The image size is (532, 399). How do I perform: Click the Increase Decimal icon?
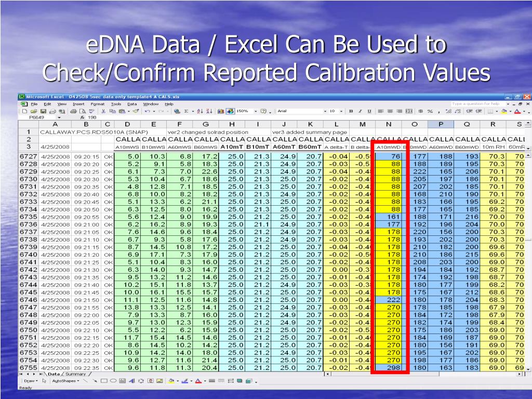448,111
